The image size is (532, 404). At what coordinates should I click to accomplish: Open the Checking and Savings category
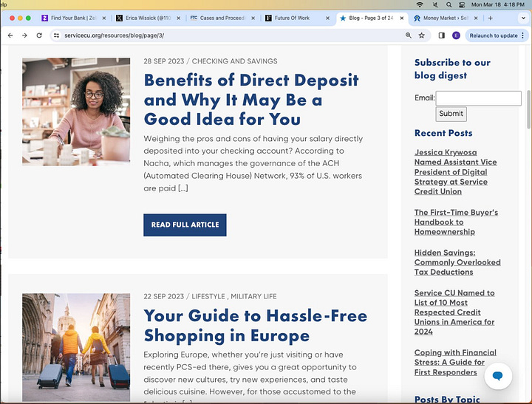point(234,61)
